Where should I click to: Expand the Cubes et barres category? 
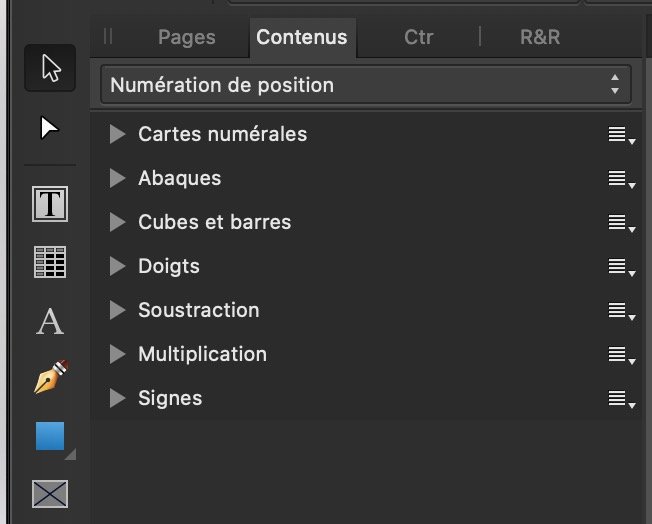coord(117,222)
